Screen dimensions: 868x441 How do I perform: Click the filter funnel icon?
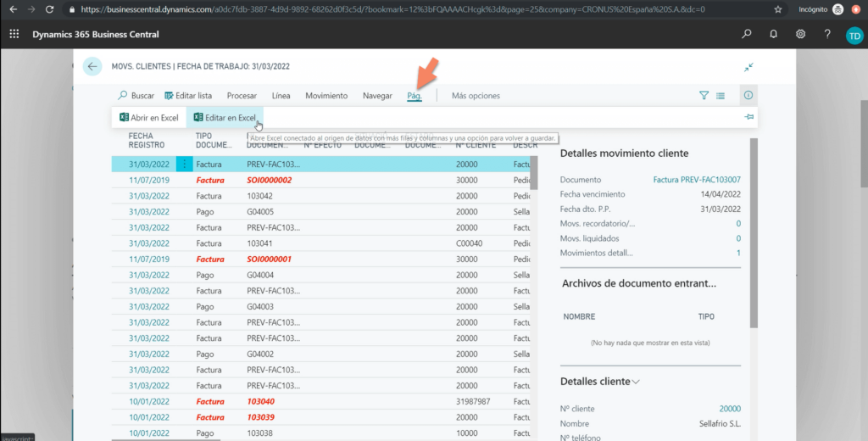point(704,96)
